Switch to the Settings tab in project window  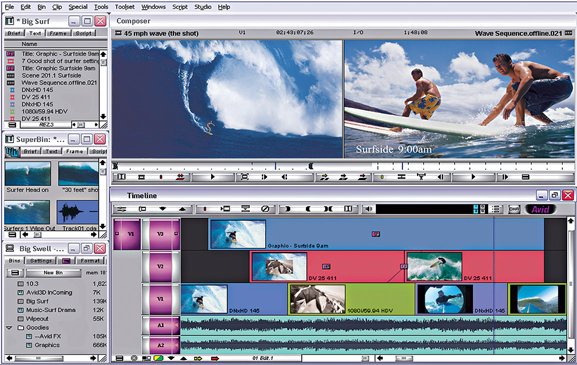click(41, 261)
